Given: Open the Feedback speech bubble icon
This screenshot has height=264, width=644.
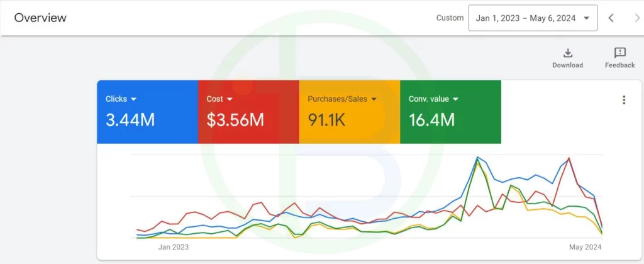Looking at the screenshot, I should (619, 53).
